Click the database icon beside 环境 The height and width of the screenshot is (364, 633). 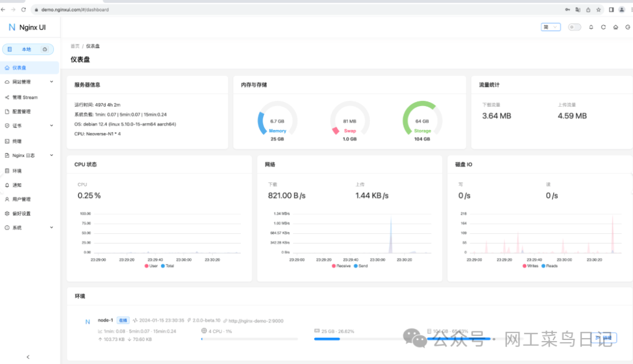(7, 171)
